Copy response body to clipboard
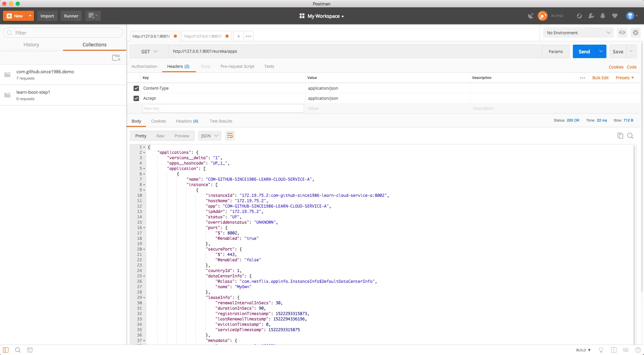Viewport: 644px width, 355px height. coord(620,136)
